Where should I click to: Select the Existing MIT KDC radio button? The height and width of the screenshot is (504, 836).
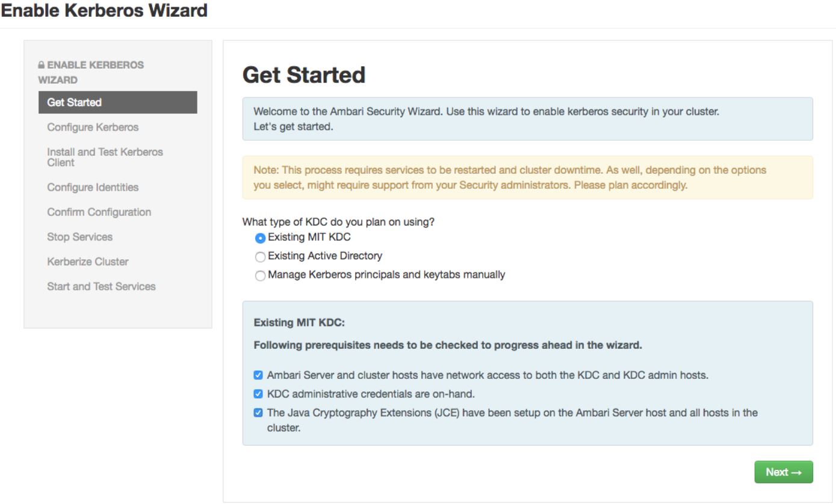click(x=261, y=236)
